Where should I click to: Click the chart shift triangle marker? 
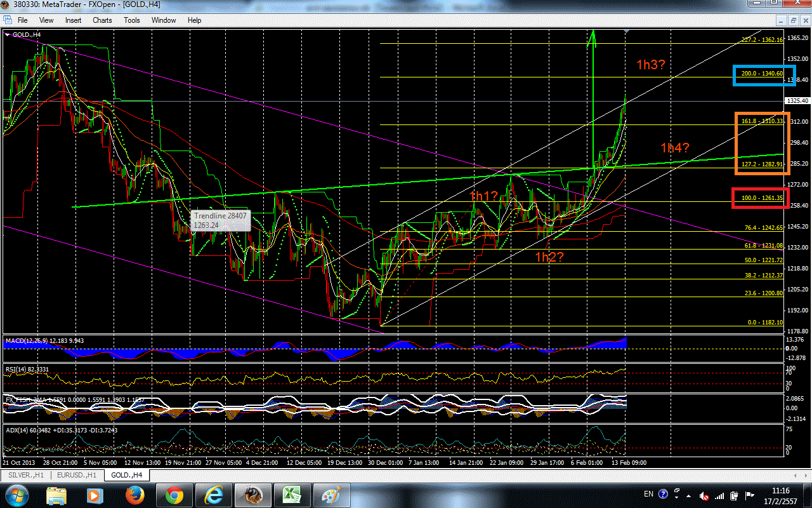point(627,31)
